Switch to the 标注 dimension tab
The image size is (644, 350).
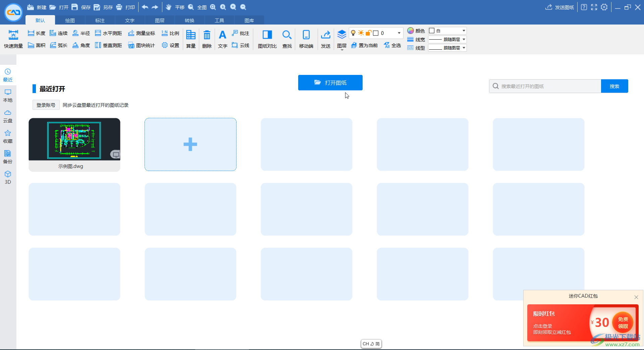100,20
